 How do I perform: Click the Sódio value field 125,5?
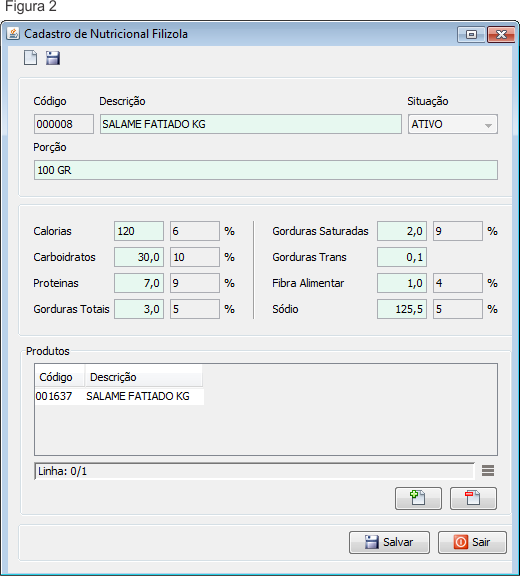pos(402,309)
